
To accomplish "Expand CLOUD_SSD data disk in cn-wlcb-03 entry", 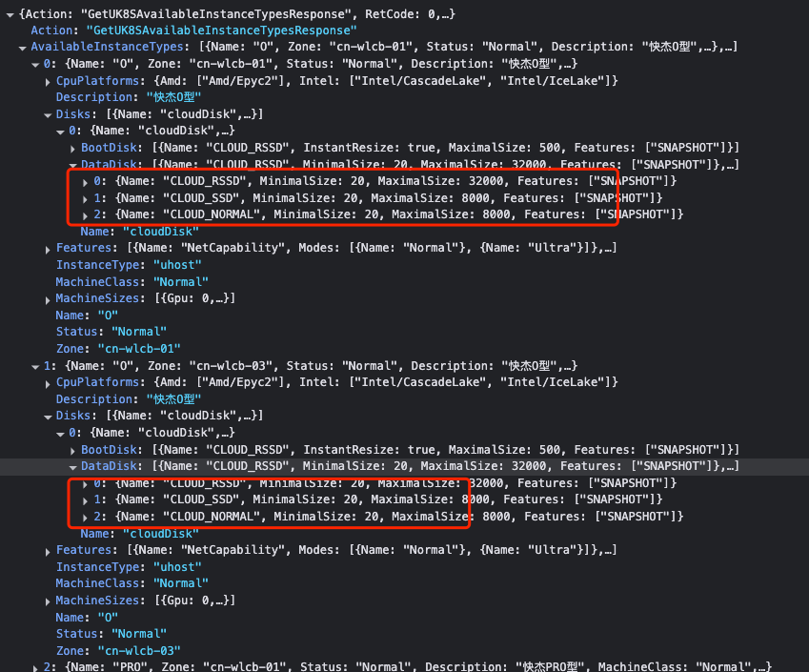I will (x=85, y=500).
